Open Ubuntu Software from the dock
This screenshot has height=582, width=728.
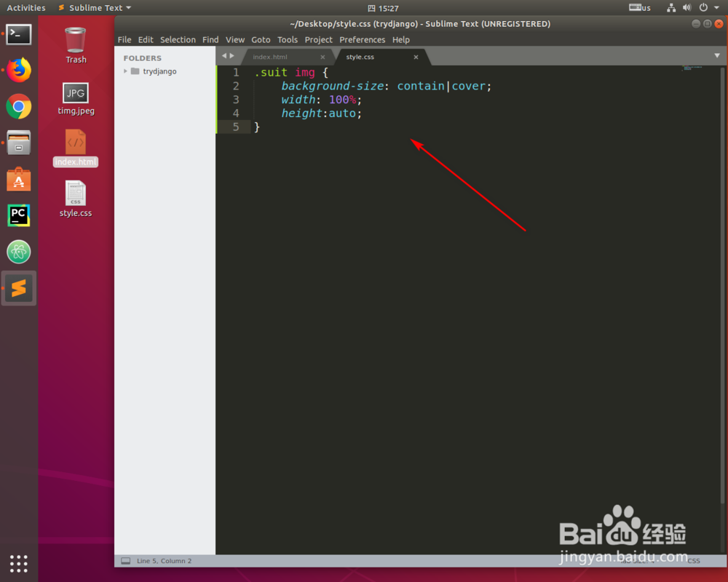[19, 179]
